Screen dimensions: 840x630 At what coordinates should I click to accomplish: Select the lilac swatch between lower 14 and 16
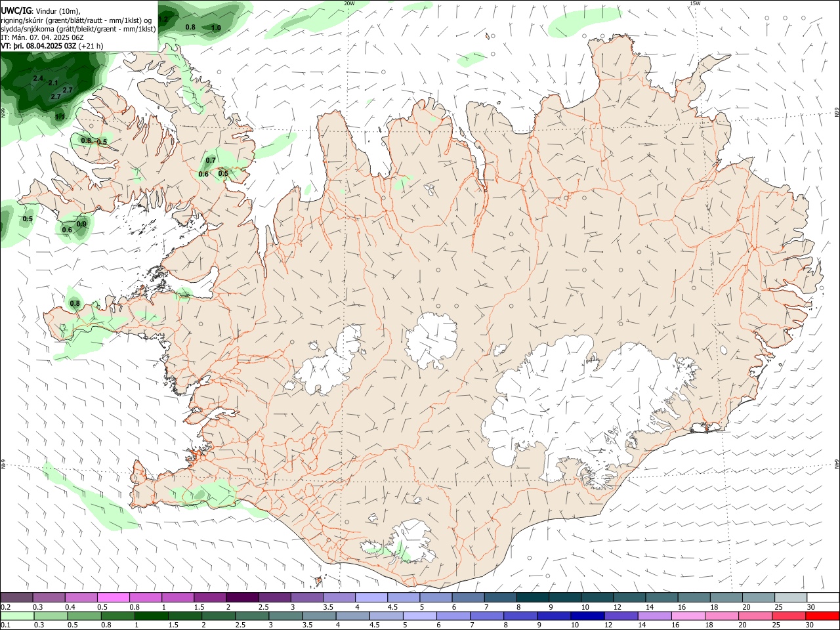(x=654, y=616)
